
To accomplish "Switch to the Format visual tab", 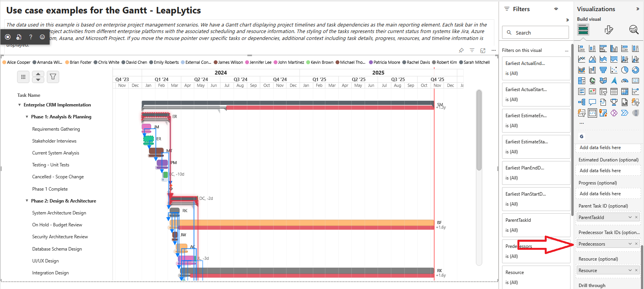I will 609,30.
